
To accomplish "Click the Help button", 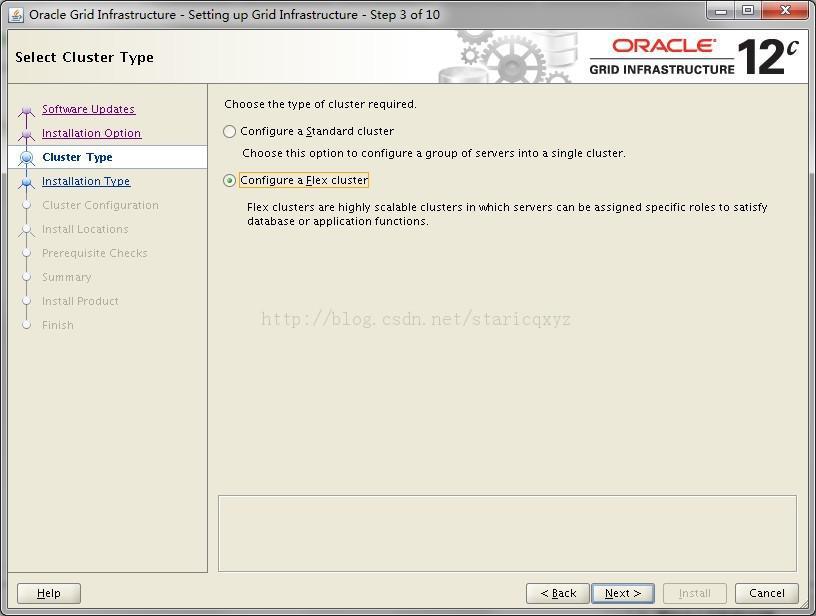I will 49,593.
